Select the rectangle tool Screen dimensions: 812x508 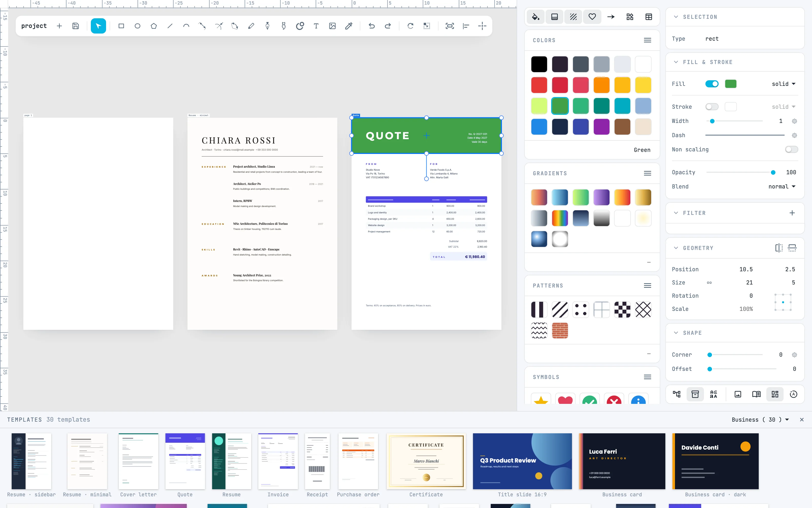pyautogui.click(x=121, y=26)
